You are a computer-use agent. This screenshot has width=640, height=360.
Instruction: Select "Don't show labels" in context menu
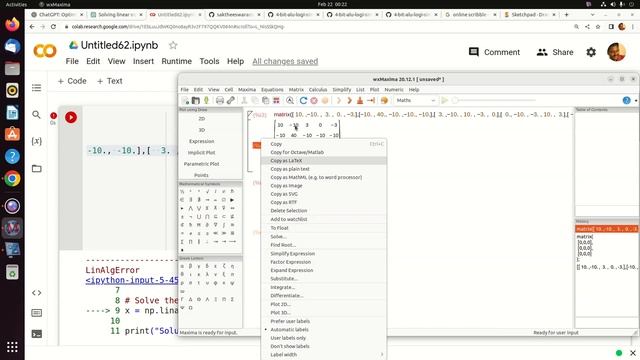290,346
